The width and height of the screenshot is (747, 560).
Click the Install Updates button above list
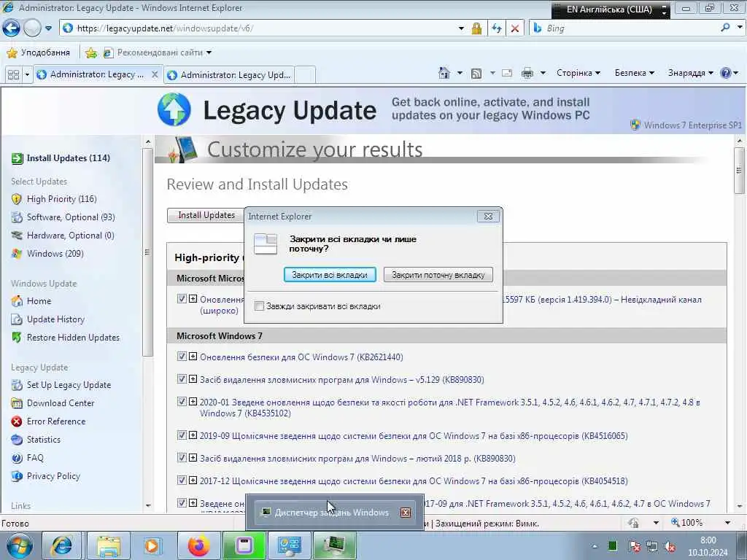pos(206,215)
